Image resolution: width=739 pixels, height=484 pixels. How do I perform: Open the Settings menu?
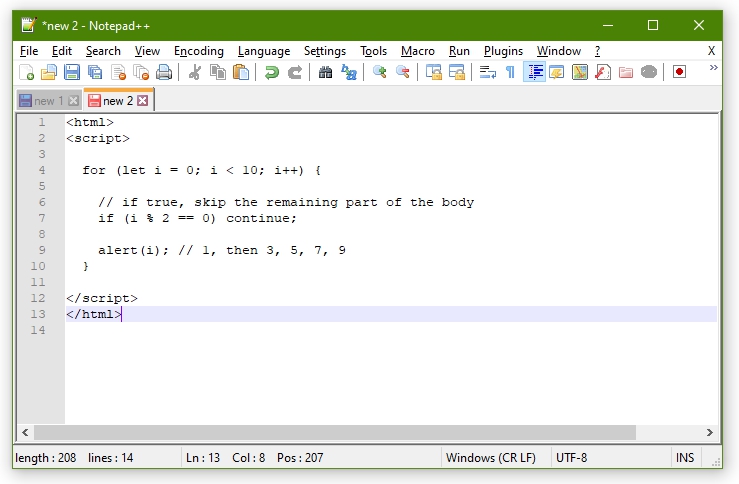[x=325, y=51]
